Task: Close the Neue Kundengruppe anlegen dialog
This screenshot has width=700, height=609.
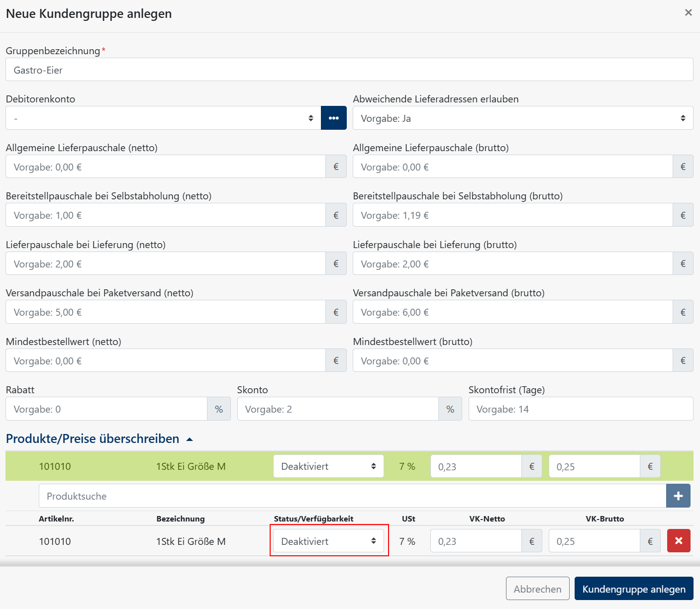Action: pyautogui.click(x=688, y=13)
